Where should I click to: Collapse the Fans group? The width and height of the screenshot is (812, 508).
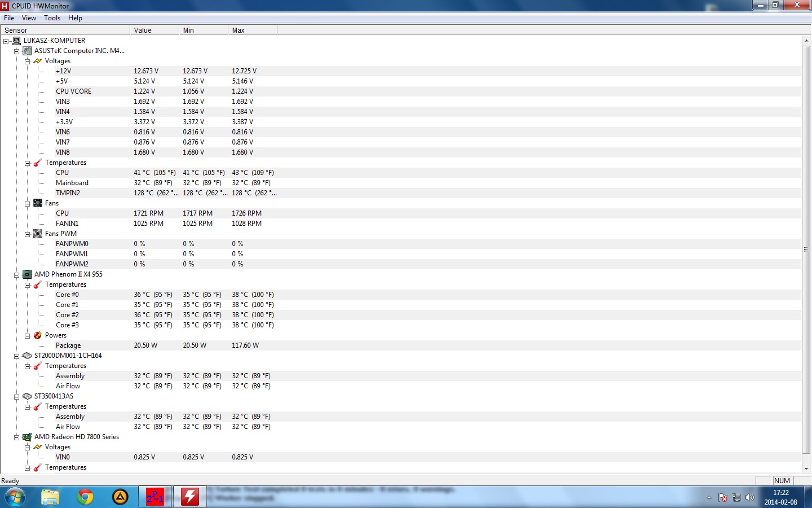click(28, 204)
